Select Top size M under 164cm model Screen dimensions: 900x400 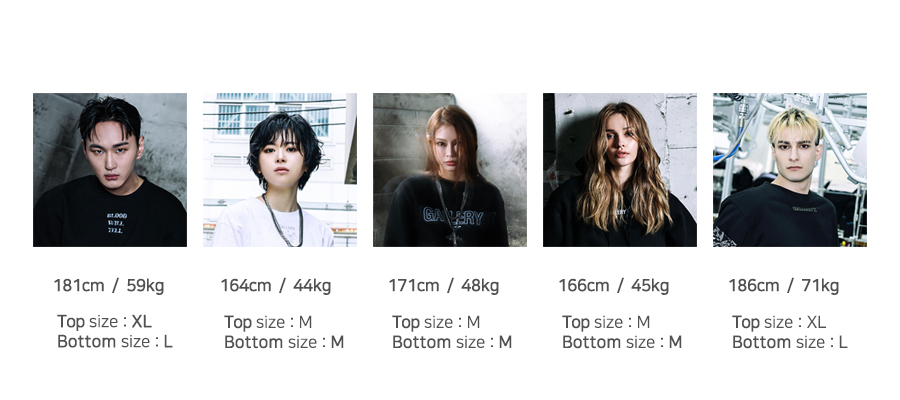pyautogui.click(x=268, y=322)
